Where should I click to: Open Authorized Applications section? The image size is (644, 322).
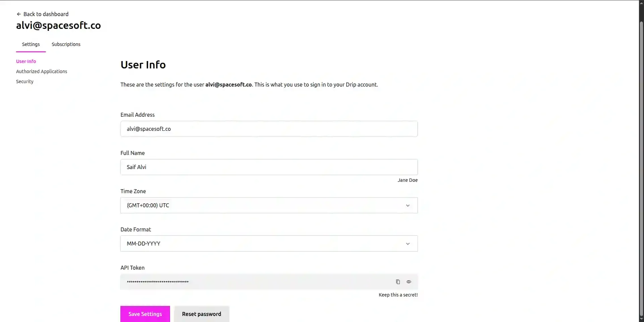[42, 71]
